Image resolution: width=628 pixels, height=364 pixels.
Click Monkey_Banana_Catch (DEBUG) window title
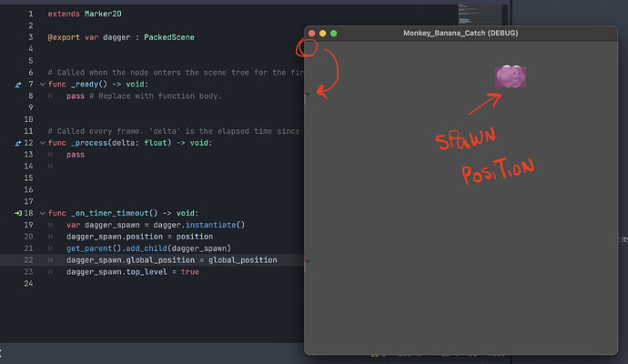pos(461,34)
